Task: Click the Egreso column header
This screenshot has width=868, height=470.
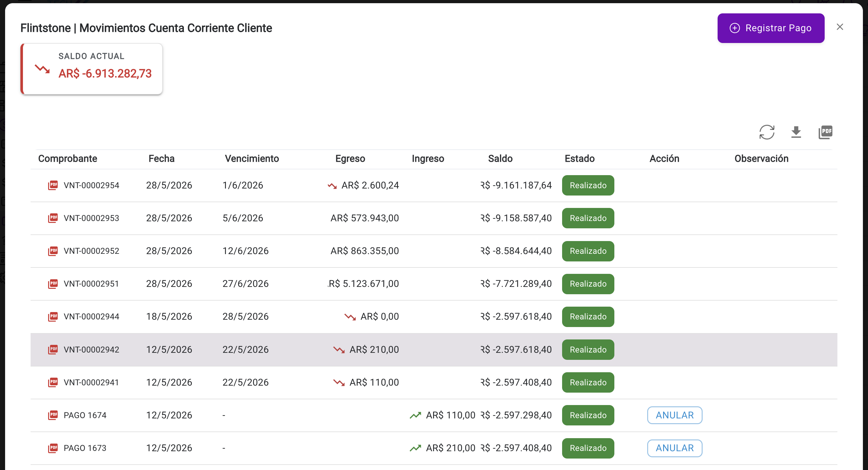Action: pos(350,159)
